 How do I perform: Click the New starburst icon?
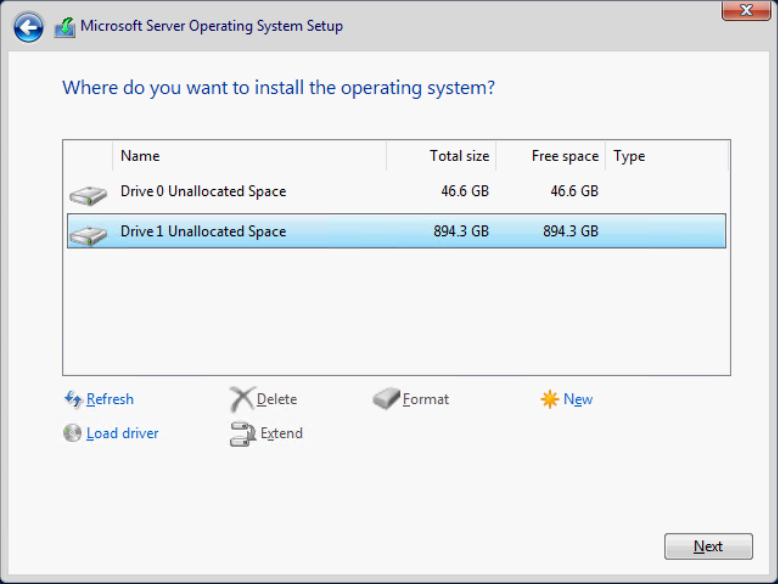click(549, 400)
